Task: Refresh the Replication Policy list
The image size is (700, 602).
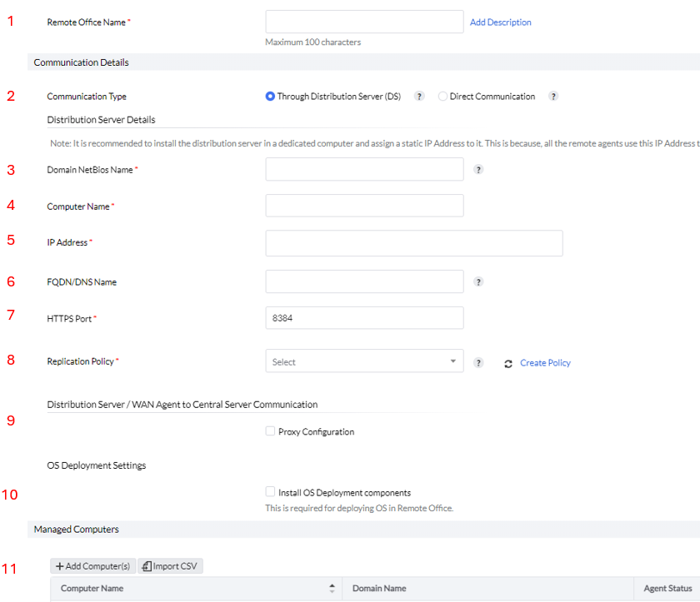Action: click(x=508, y=364)
